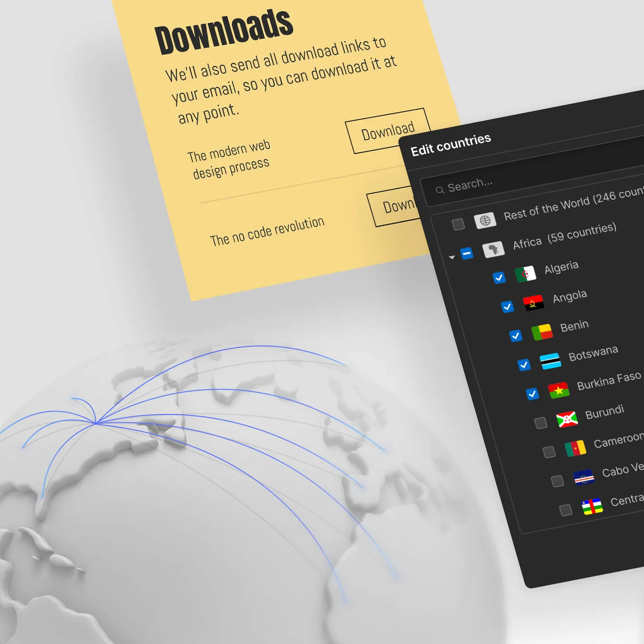The width and height of the screenshot is (644, 644).
Task: Click the Cameroon flag icon
Action: click(x=575, y=448)
